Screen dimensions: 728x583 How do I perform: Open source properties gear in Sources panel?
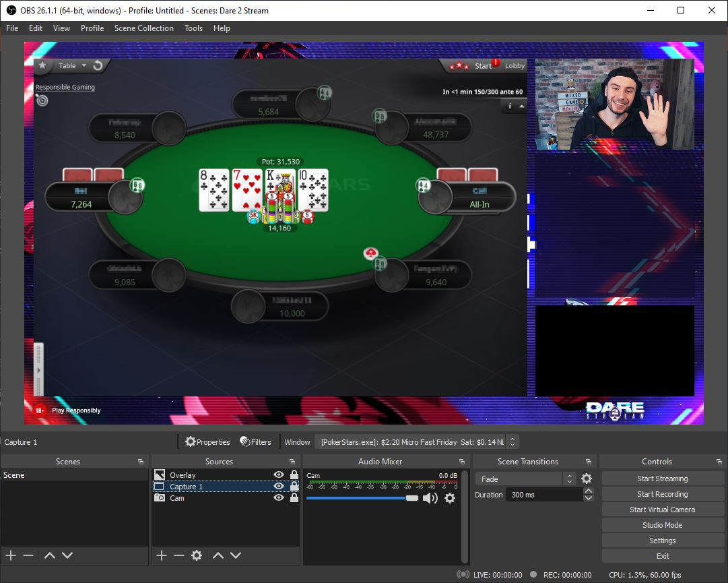pos(196,555)
